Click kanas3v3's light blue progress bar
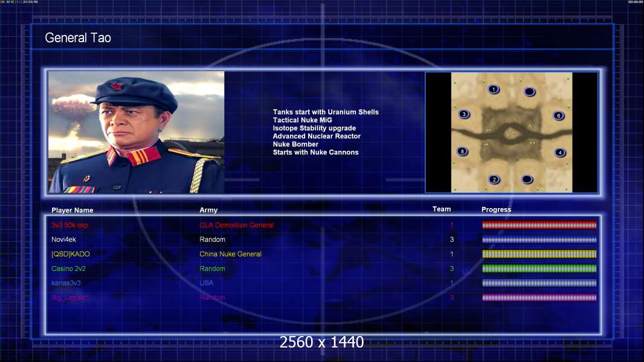 (x=539, y=283)
